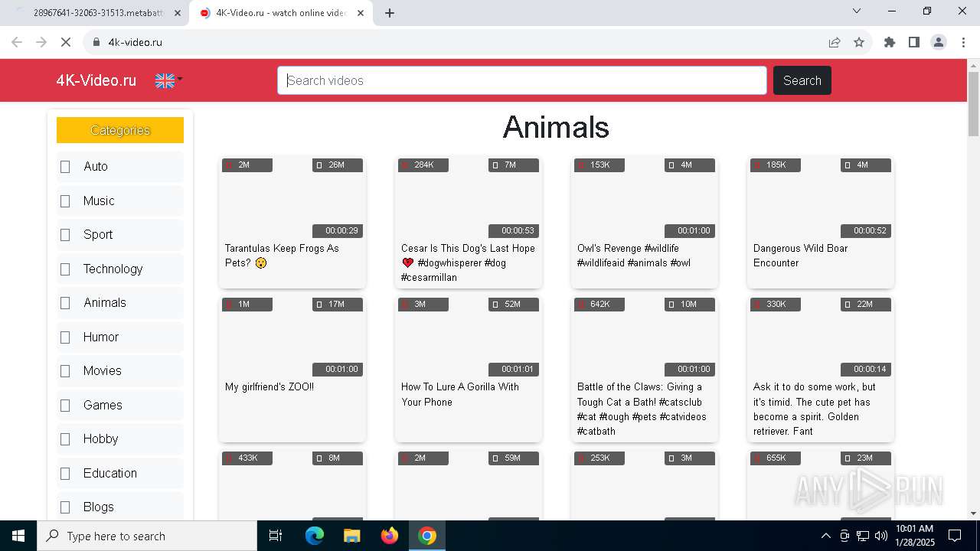Open new tab with plus icon

390,13
